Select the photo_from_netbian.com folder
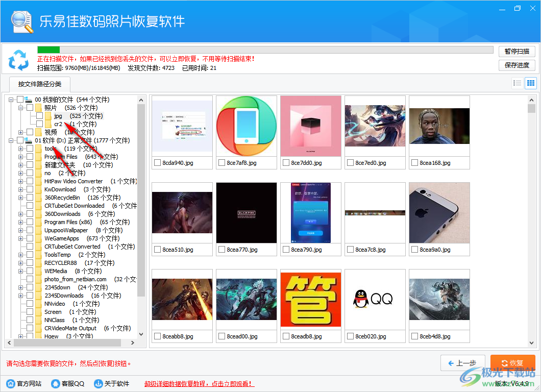The height and width of the screenshot is (392, 541). click(x=75, y=279)
